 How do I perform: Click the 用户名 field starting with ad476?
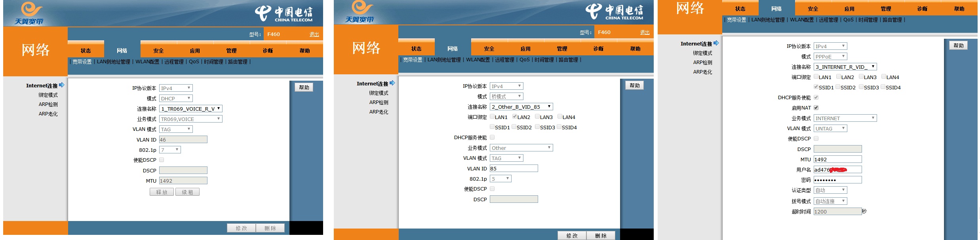(x=837, y=170)
